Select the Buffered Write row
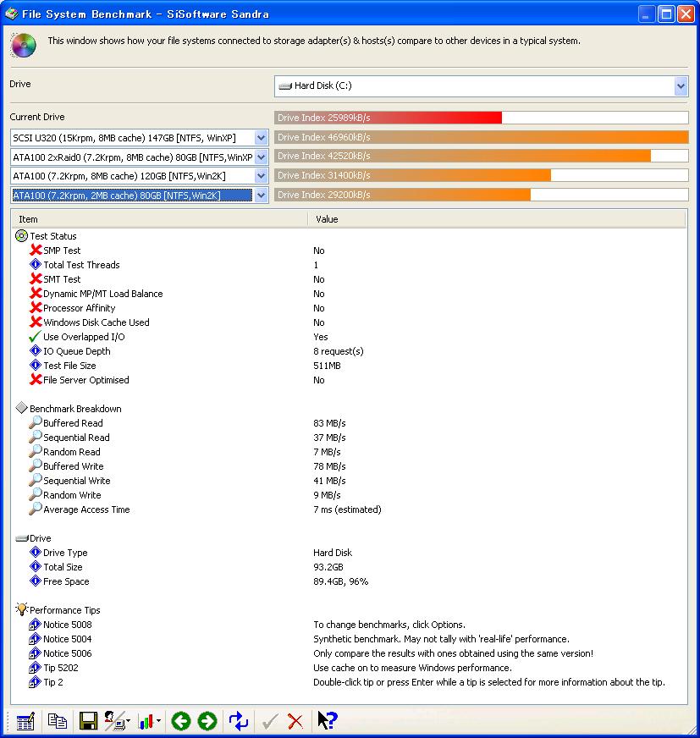The width and height of the screenshot is (700, 738). [349, 466]
